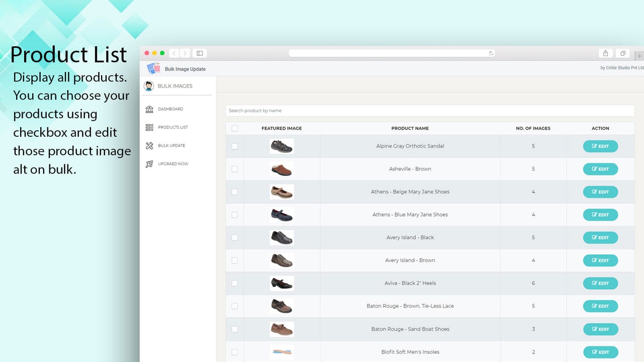Click the Bulk Update tools icon
The height and width of the screenshot is (362, 644).
tap(149, 146)
